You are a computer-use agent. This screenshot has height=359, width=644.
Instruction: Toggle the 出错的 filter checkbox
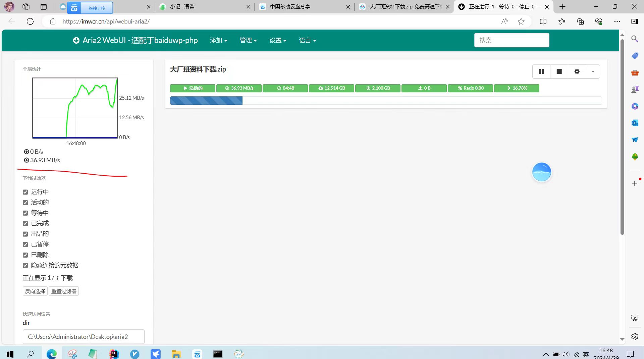(25, 234)
